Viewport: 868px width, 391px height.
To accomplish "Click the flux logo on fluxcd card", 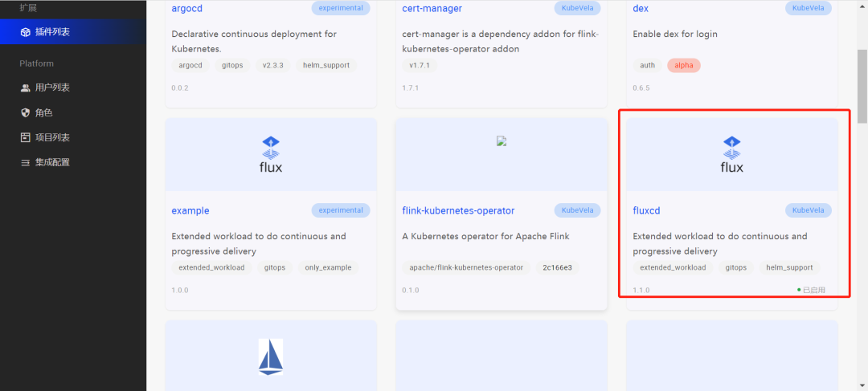I will point(732,154).
